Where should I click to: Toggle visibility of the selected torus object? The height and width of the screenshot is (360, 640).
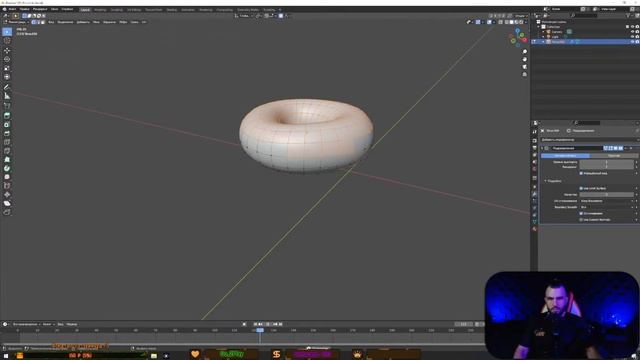632,42
